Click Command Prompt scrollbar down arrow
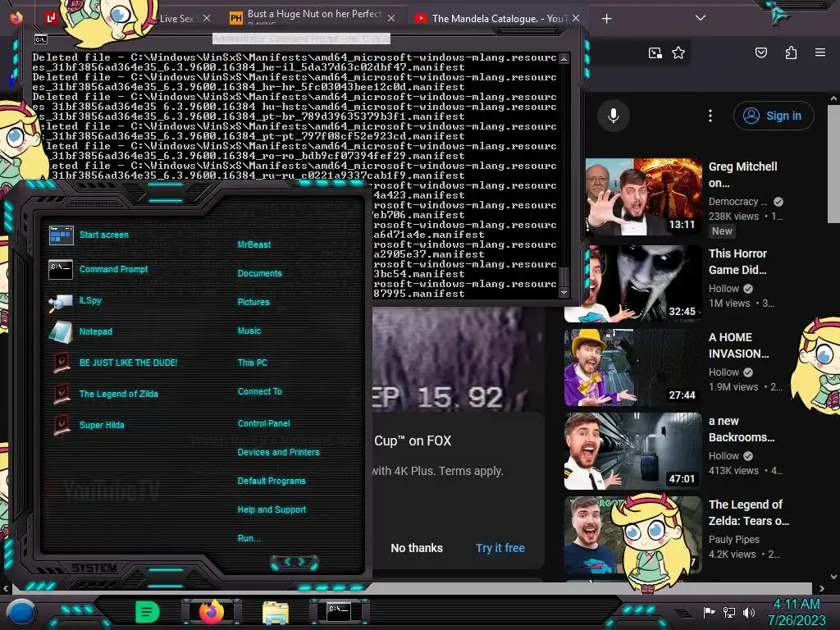The height and width of the screenshot is (630, 840). click(564, 293)
